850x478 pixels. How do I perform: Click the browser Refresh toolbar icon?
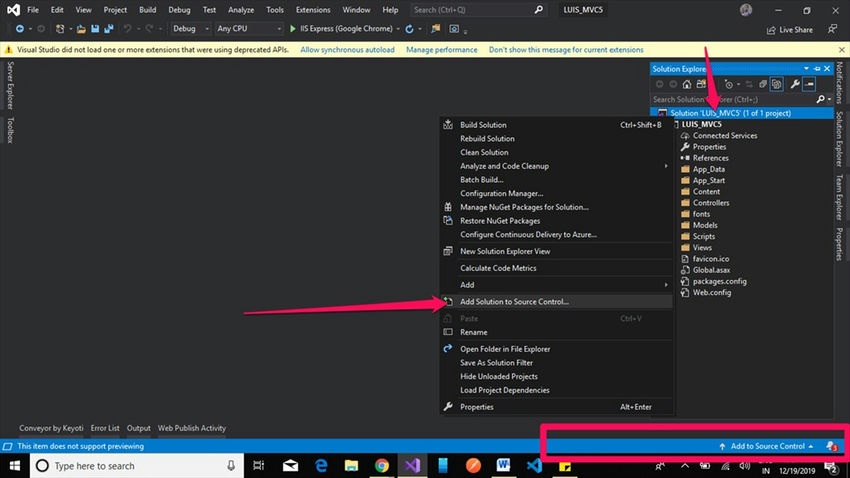tap(409, 29)
